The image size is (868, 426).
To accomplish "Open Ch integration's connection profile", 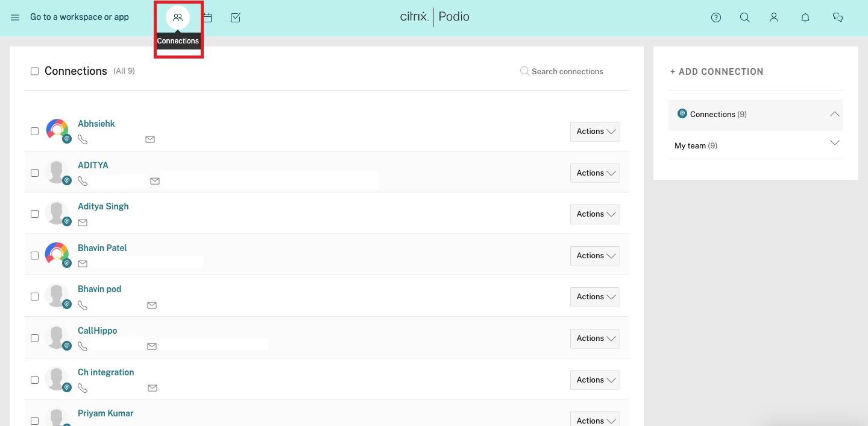I will pyautogui.click(x=106, y=372).
